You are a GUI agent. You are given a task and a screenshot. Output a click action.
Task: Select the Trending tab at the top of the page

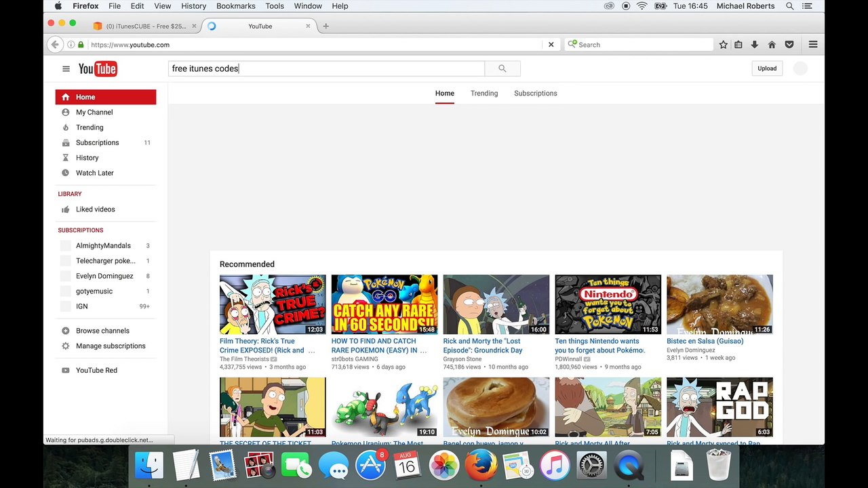tap(484, 94)
